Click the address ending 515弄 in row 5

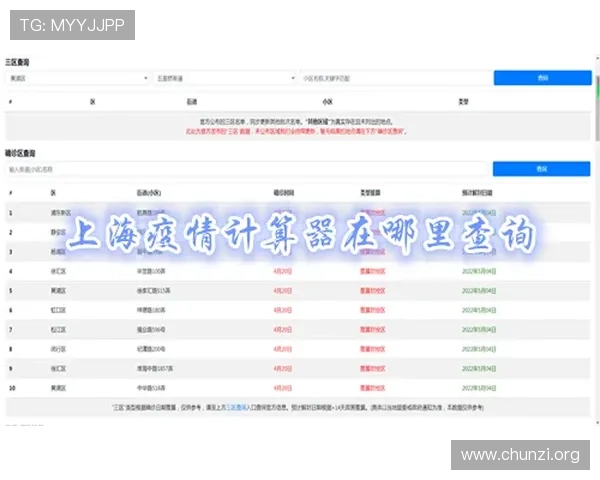coord(153,291)
